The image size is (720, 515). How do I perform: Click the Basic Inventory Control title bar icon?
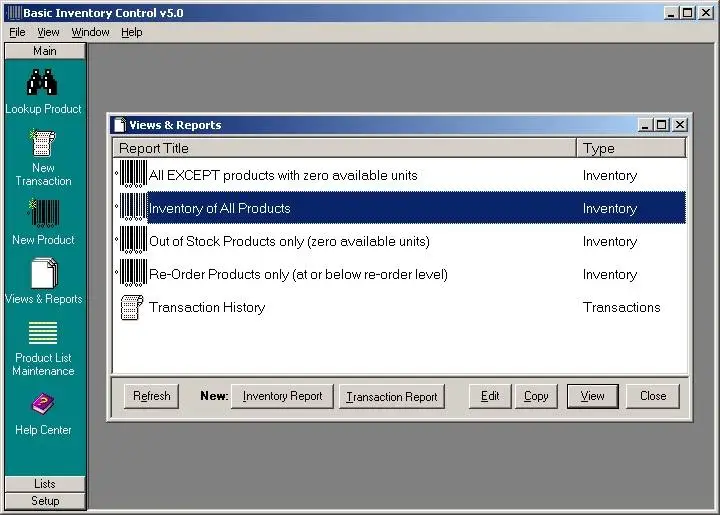(x=14, y=13)
